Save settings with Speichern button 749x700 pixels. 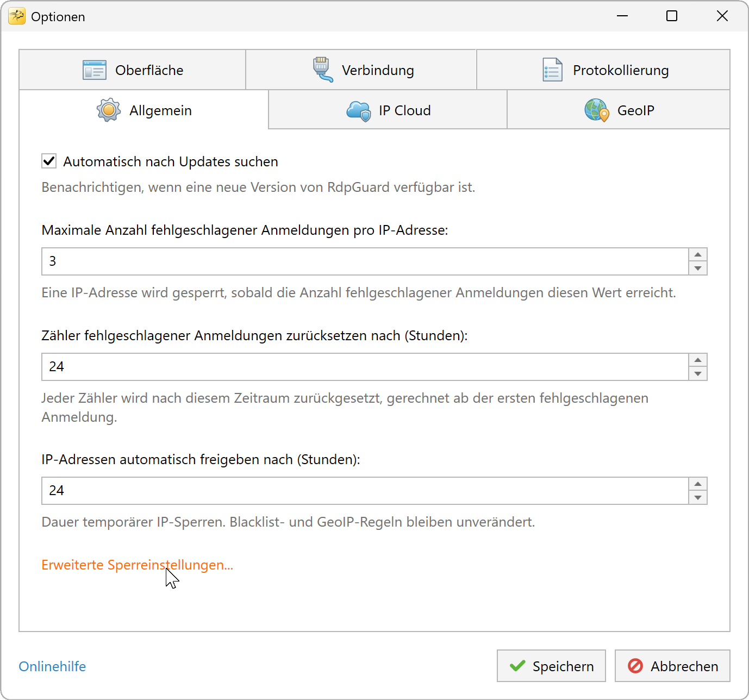point(551,666)
